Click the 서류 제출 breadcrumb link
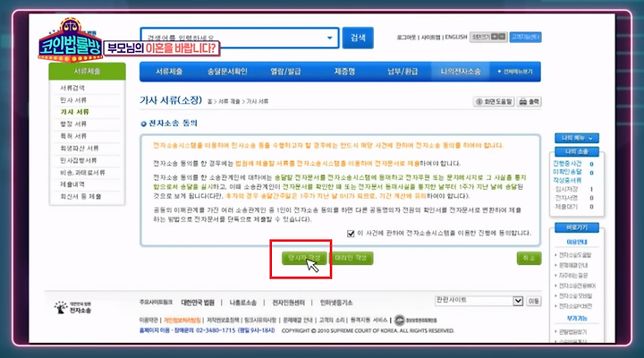 (x=229, y=101)
